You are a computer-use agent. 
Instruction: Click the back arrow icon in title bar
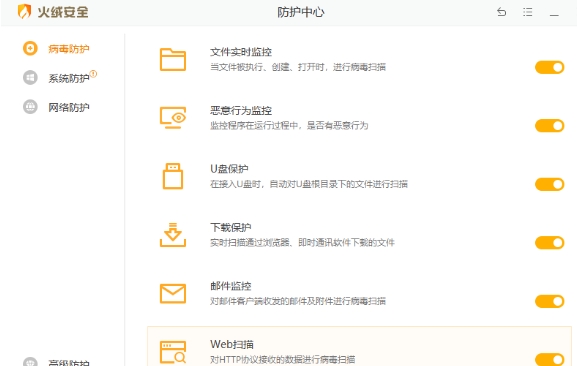502,12
